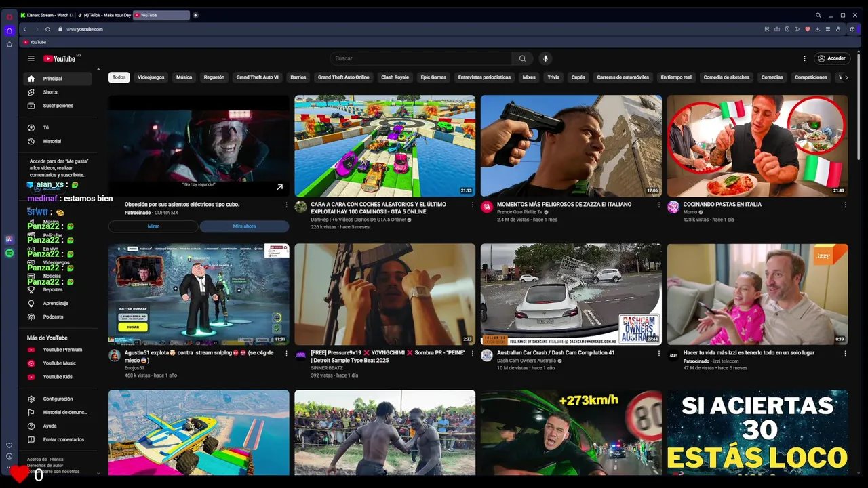This screenshot has height=488, width=868.
Task: Open Configuración in the sidebar
Action: point(58,399)
